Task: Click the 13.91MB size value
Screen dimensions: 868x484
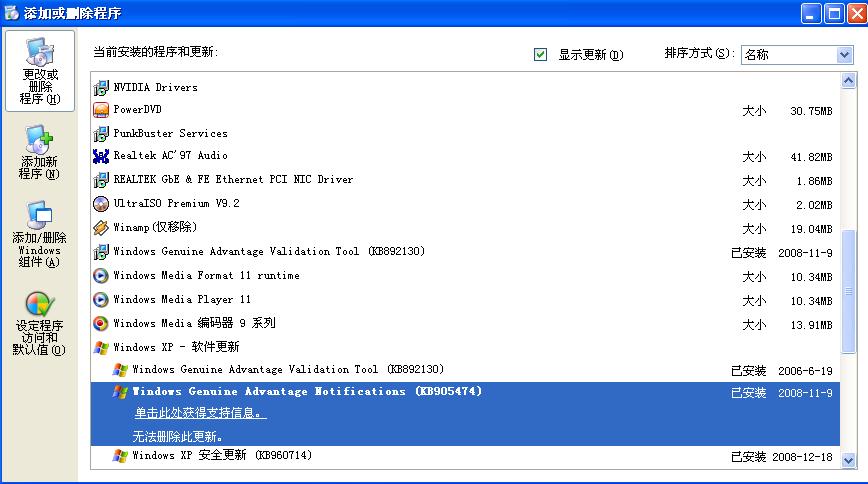Action: pyautogui.click(x=811, y=325)
